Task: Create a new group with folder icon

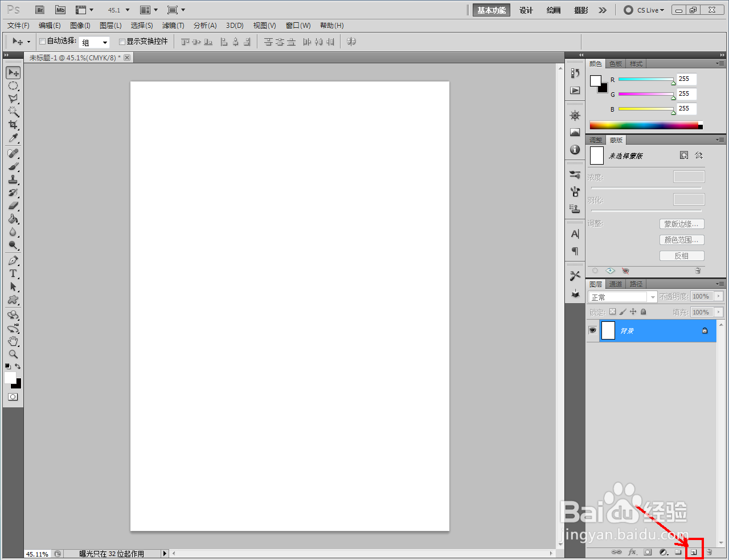Action: 678,552
